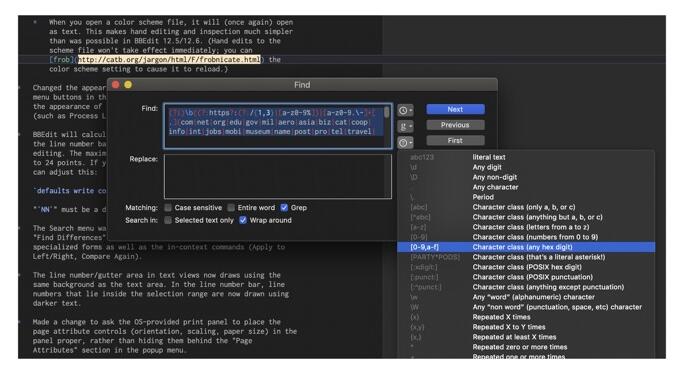Select 'Character class (that's a literal asterisk!)'

point(526,257)
